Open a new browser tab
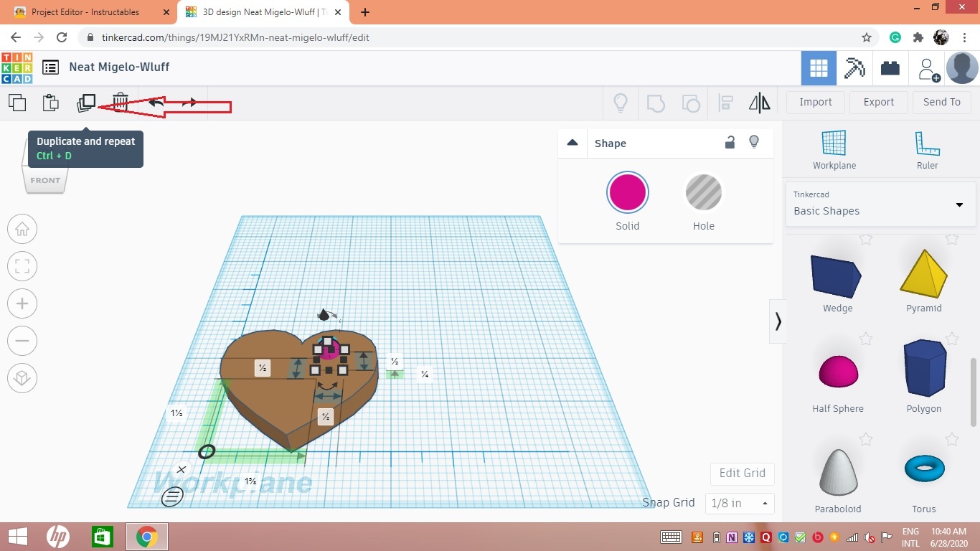Viewport: 980px width, 551px height. (x=365, y=12)
